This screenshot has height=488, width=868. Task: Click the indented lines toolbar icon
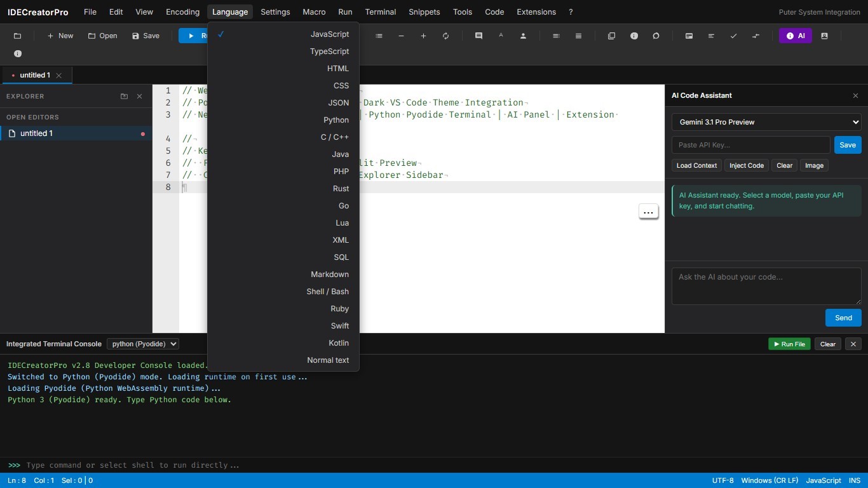tap(556, 36)
